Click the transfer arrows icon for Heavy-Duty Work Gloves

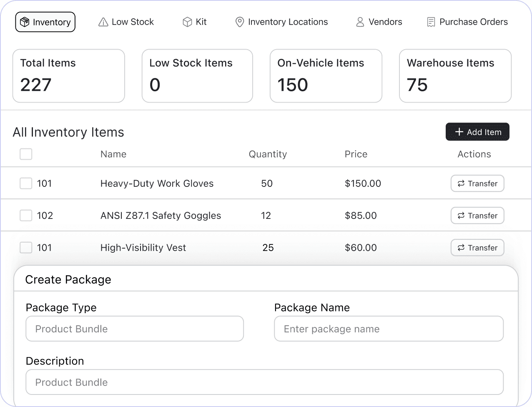pos(461,183)
